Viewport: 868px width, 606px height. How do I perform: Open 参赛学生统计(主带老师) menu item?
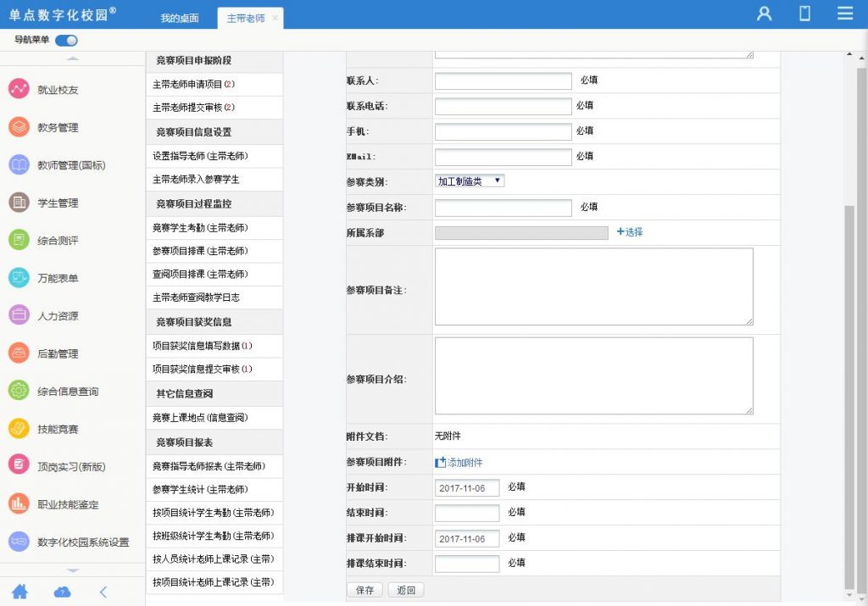click(214, 490)
